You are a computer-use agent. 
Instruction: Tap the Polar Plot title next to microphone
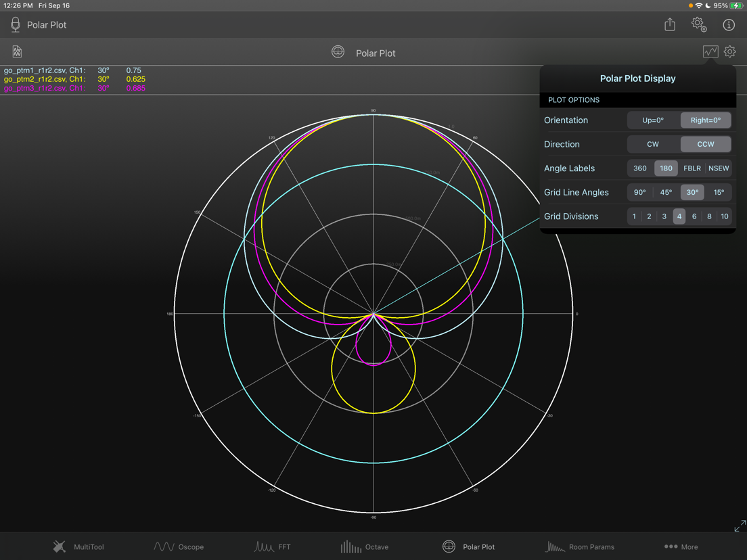pos(47,25)
